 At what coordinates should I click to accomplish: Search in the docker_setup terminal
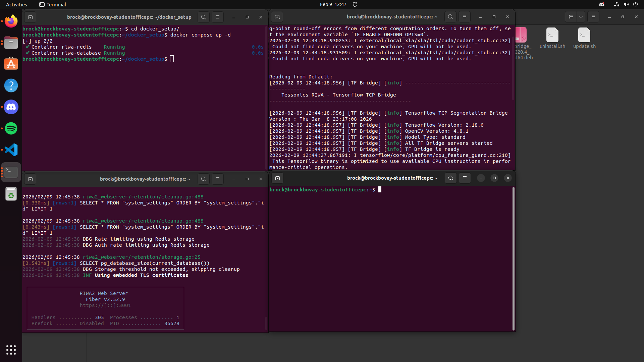204,17
